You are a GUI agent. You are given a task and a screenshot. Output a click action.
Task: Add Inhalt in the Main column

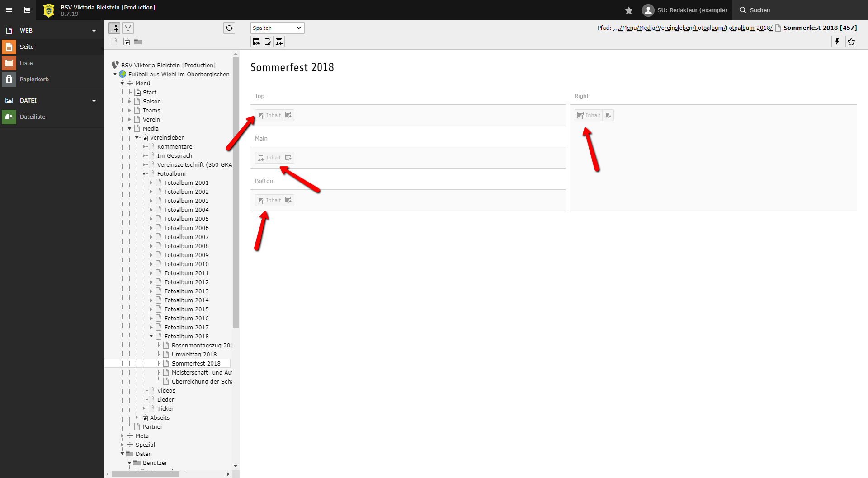click(x=269, y=158)
